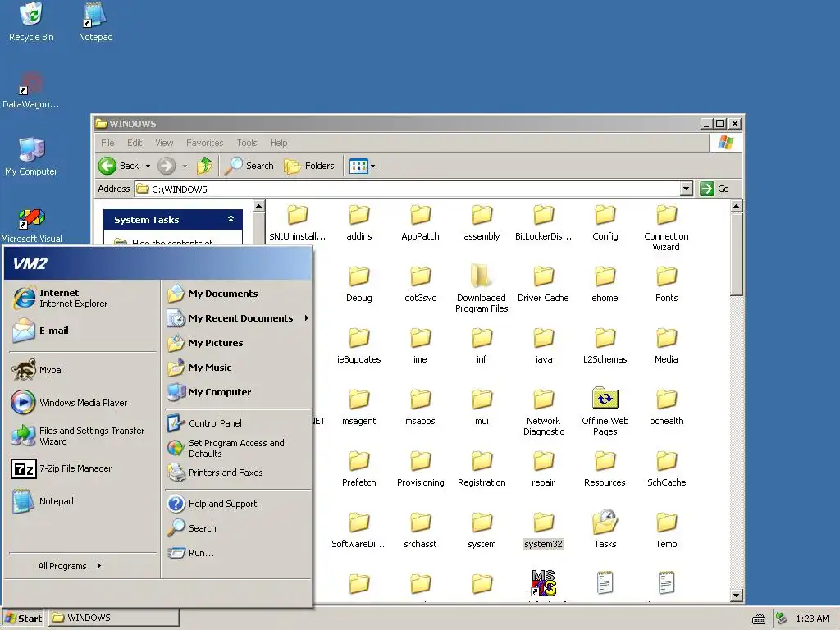Screen dimensions: 840x630
Task: Select the Notepad desktop shortcut
Action: [95, 22]
